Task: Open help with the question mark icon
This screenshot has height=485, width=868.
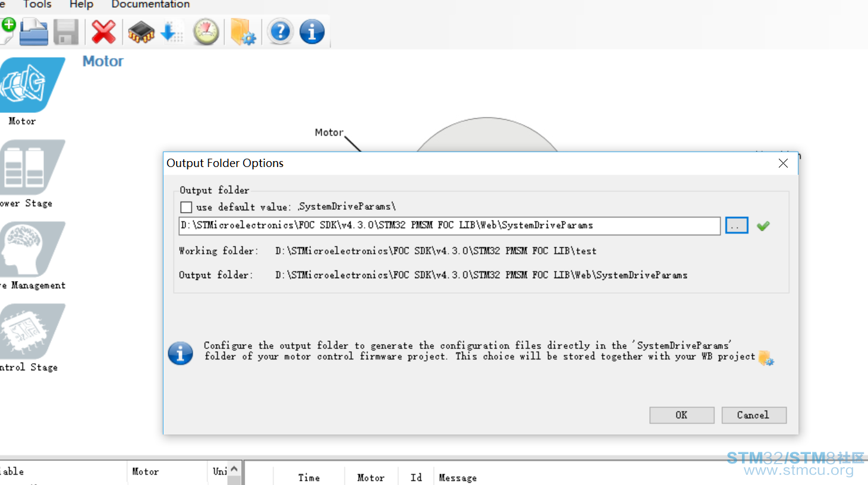Action: tap(280, 32)
